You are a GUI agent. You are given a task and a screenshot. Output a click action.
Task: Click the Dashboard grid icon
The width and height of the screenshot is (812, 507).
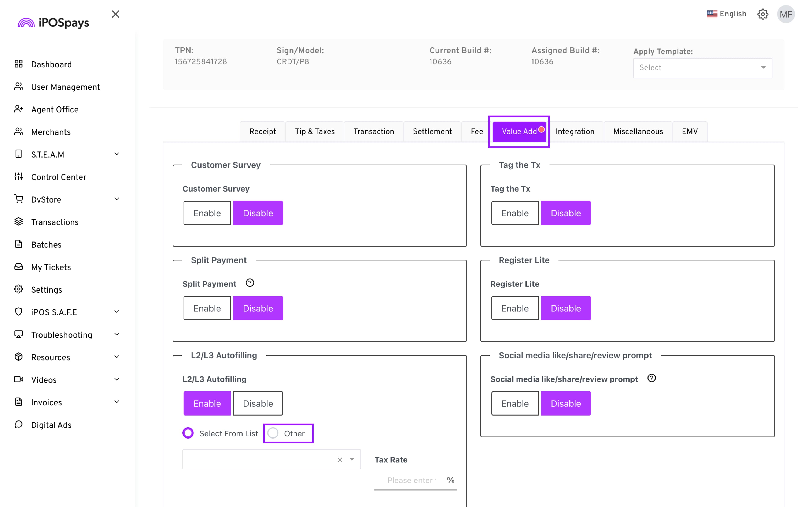click(18, 64)
